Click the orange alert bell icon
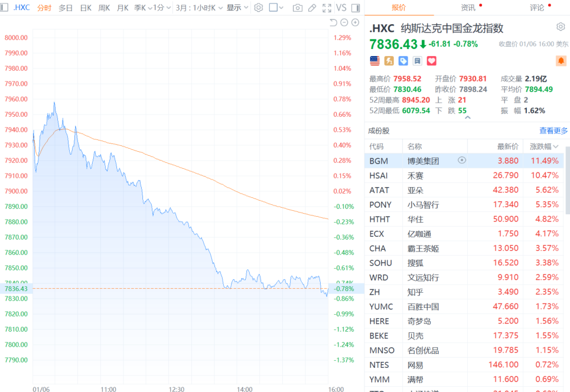The height and width of the screenshot is (392, 570). coord(561,61)
